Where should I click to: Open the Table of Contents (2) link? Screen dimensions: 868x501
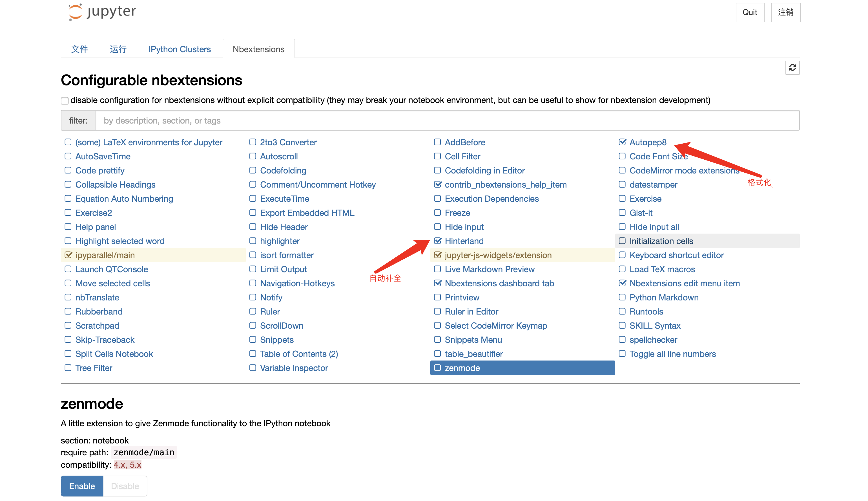pos(299,354)
